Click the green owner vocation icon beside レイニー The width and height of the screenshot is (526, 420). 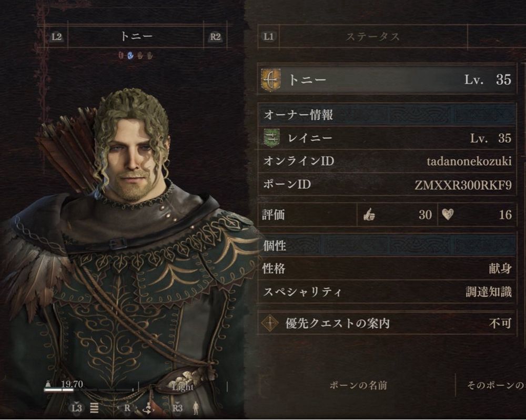[x=271, y=138]
